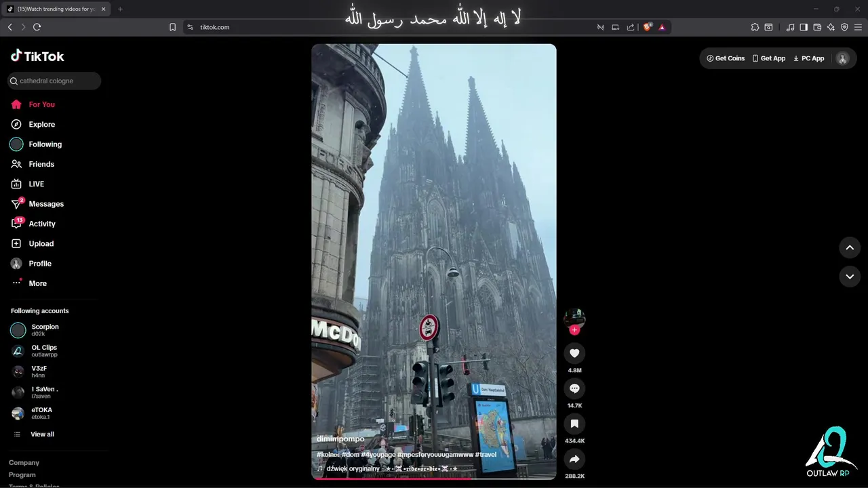Open site settings icon beside tiktok.com
The image size is (868, 488).
[x=191, y=27]
